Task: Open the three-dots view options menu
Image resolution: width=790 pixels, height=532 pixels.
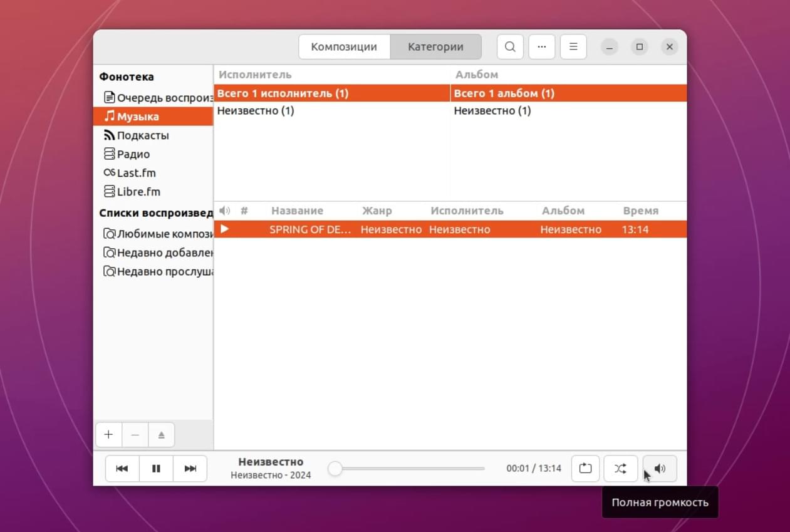Action: (x=542, y=47)
